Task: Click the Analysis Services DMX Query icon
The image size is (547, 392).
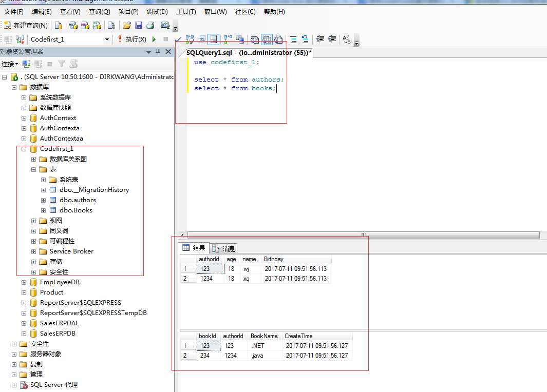Action: pyautogui.click(x=85, y=25)
